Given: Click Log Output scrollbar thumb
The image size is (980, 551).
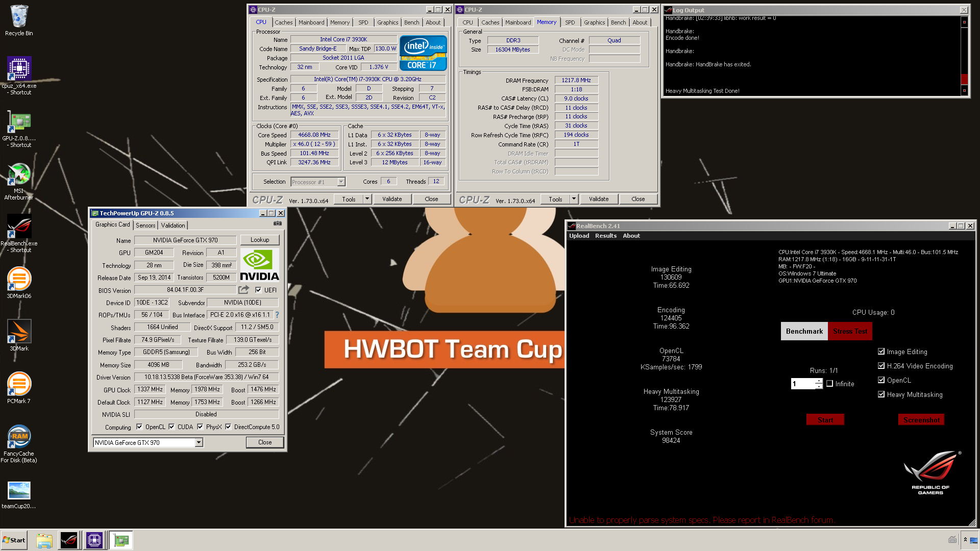Looking at the screenshot, I should pyautogui.click(x=964, y=79).
